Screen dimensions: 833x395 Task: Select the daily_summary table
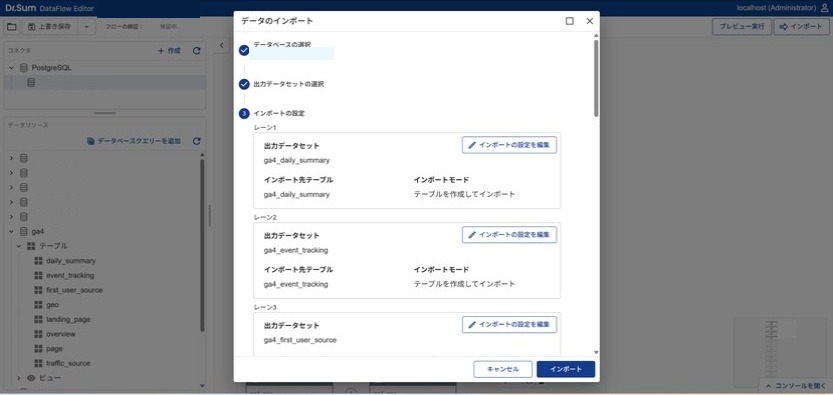click(x=71, y=261)
